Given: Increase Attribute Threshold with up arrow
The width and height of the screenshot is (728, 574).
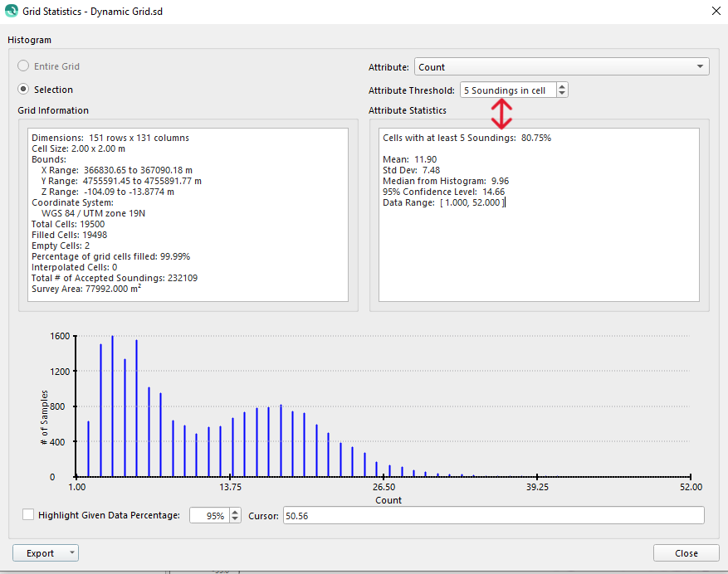Looking at the screenshot, I should (x=562, y=86).
